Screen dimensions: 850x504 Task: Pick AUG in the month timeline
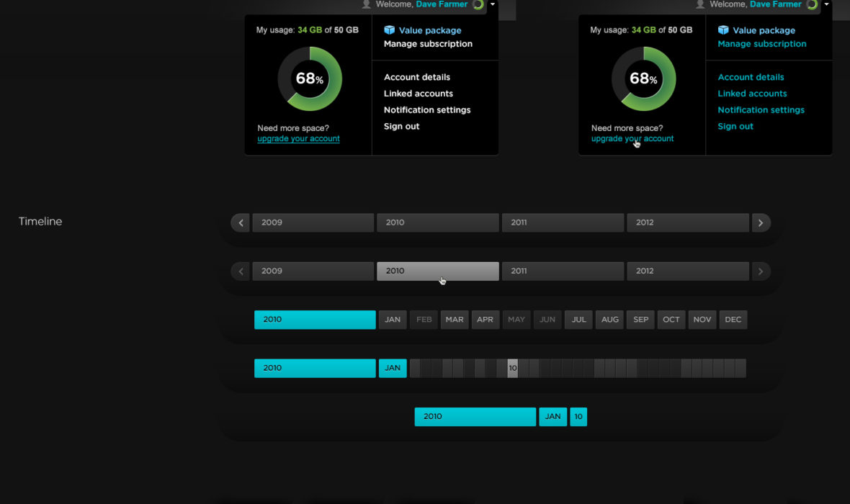click(x=609, y=320)
